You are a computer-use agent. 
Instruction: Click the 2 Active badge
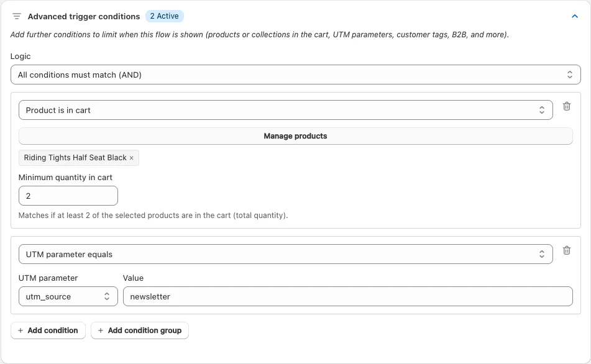(x=164, y=16)
